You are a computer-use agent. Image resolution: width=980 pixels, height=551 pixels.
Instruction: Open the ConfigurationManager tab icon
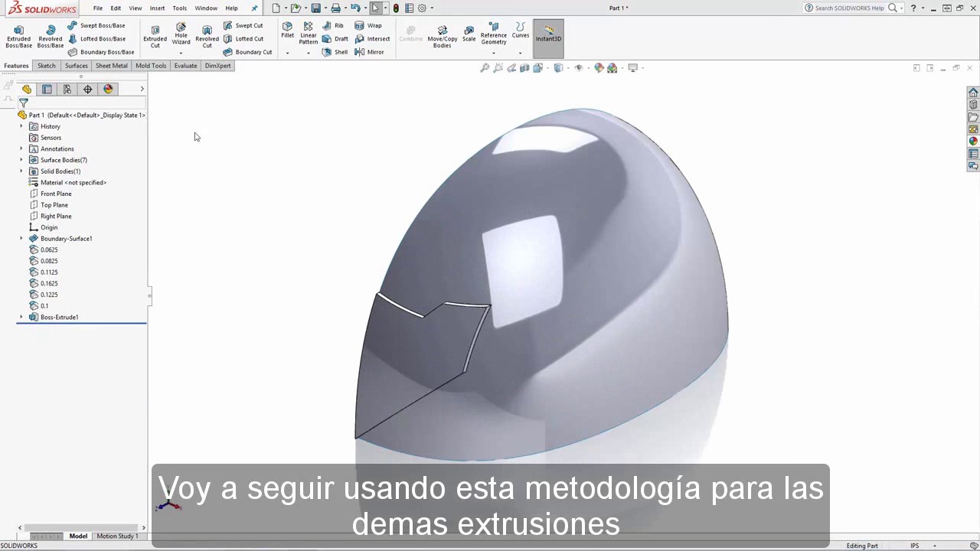67,90
